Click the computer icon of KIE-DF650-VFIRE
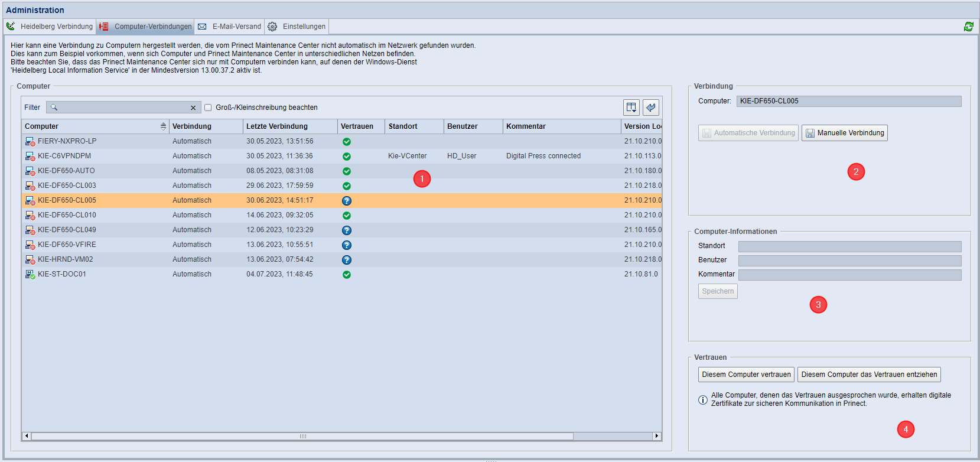The image size is (980, 462). pos(30,245)
